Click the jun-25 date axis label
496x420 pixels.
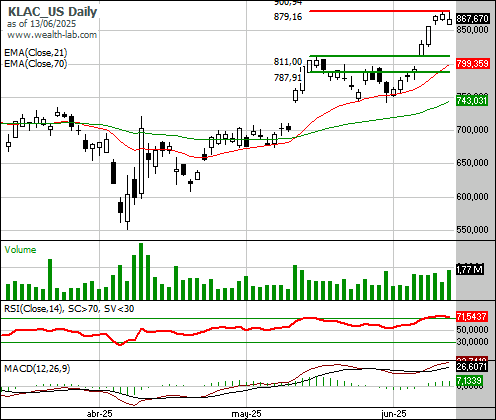(x=394, y=414)
